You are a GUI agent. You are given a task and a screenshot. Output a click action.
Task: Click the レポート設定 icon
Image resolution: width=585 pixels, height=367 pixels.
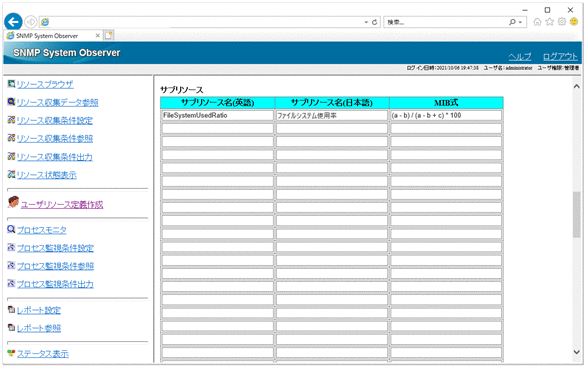(x=12, y=309)
